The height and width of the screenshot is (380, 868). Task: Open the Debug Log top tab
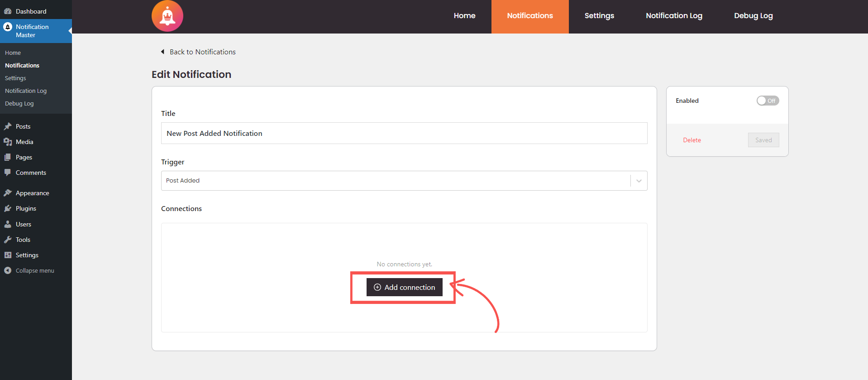click(753, 16)
